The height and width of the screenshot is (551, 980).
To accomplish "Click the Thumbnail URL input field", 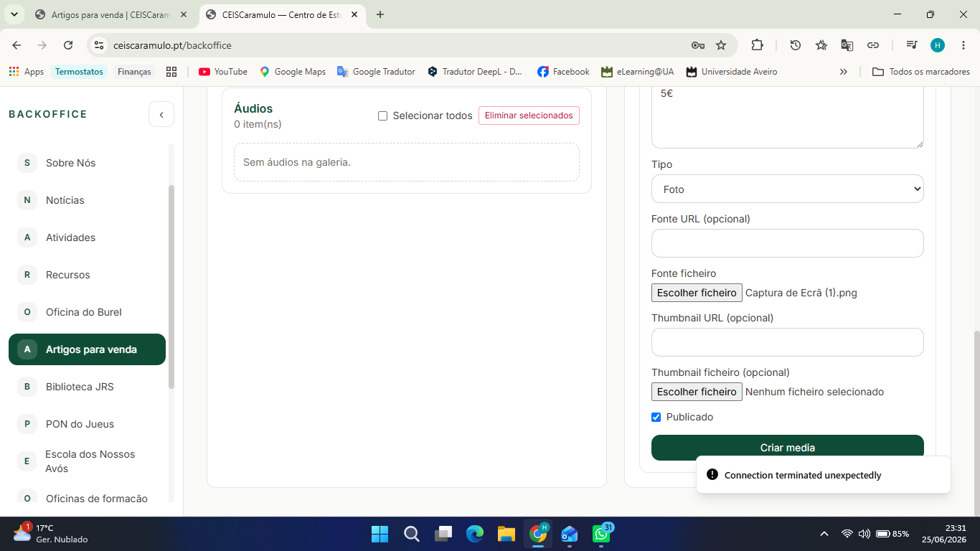I will [x=787, y=342].
